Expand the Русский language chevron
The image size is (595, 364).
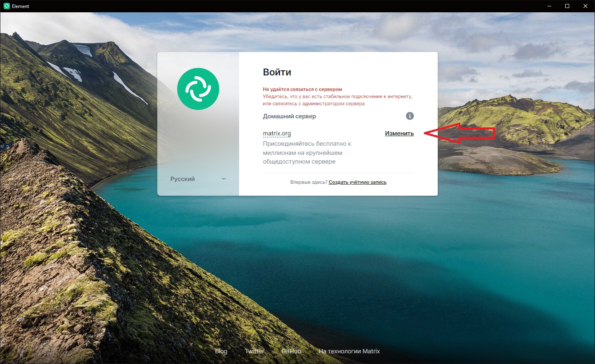pyautogui.click(x=224, y=179)
